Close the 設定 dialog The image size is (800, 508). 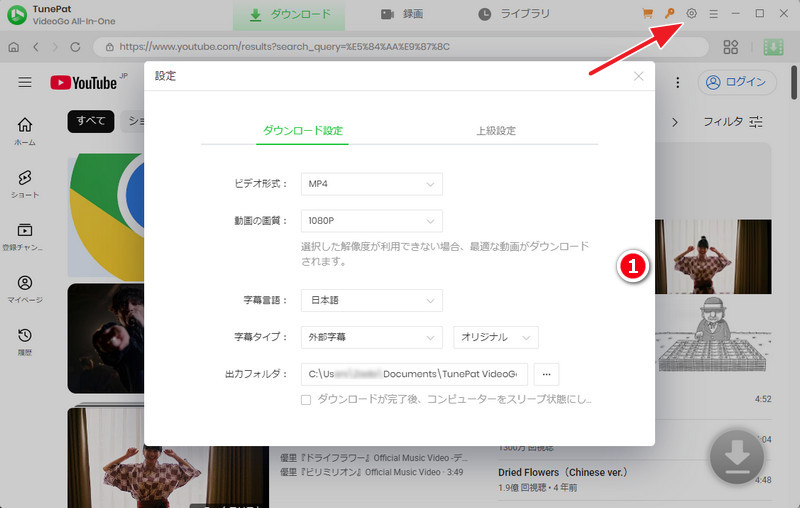tap(638, 77)
